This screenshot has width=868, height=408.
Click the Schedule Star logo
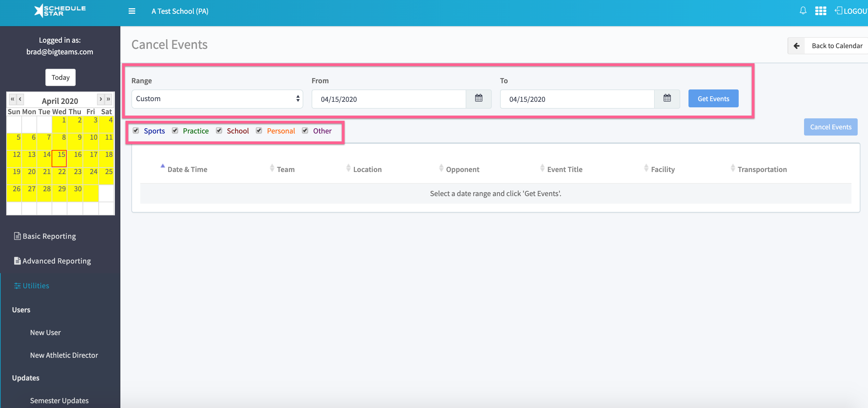pyautogui.click(x=59, y=10)
